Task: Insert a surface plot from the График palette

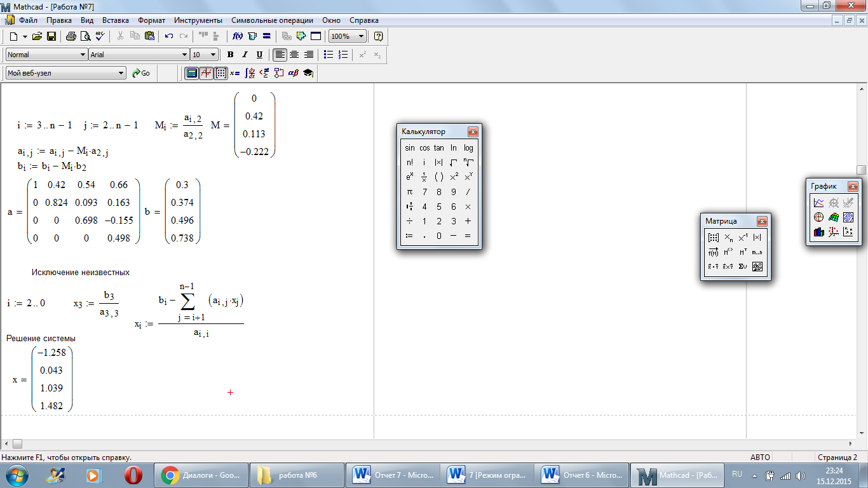Action: (833, 217)
